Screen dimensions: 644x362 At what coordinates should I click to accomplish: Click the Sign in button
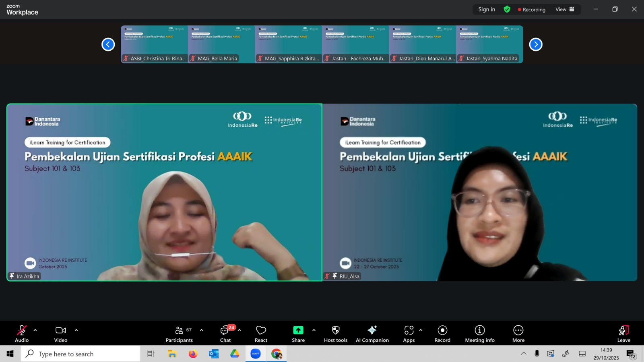pyautogui.click(x=487, y=9)
